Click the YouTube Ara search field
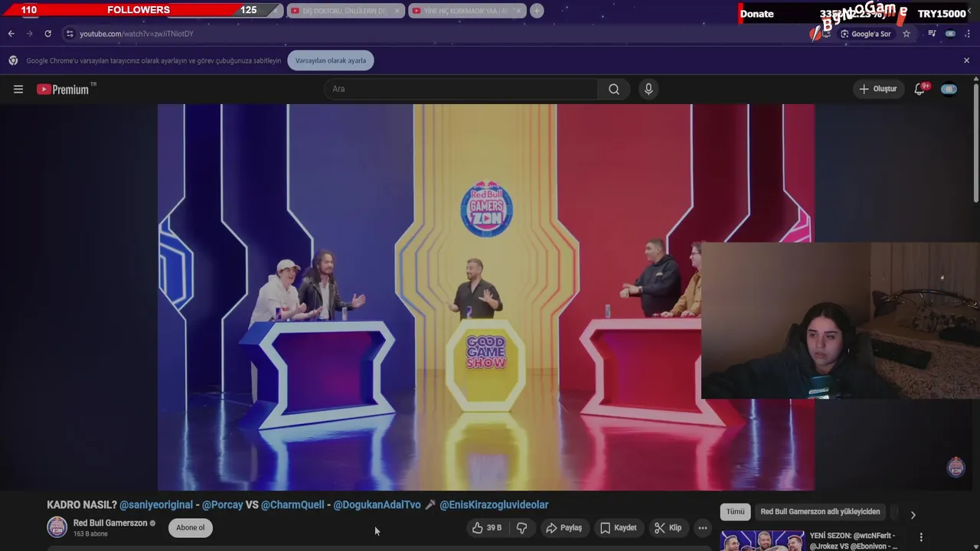The width and height of the screenshot is (980, 551). [x=461, y=90]
